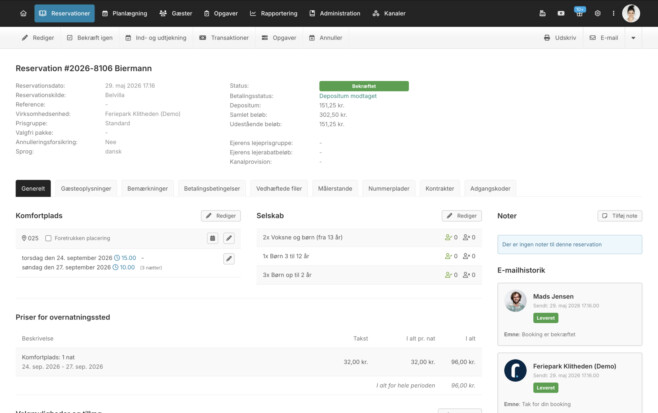Image resolution: width=658 pixels, height=413 pixels.
Task: Open the Planlægning menu
Action: click(x=125, y=13)
